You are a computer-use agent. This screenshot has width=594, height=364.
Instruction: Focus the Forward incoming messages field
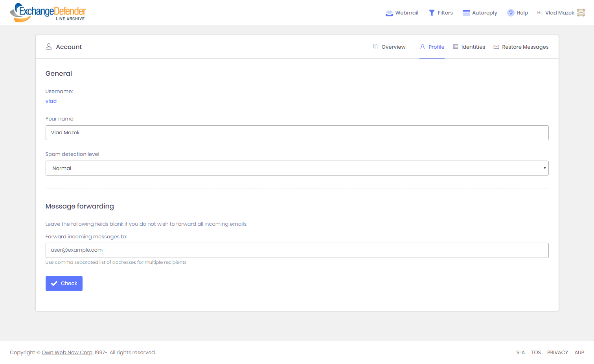coord(297,250)
